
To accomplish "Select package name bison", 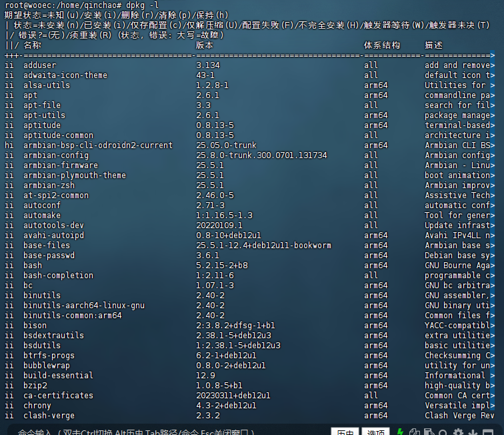I will click(x=35, y=326).
